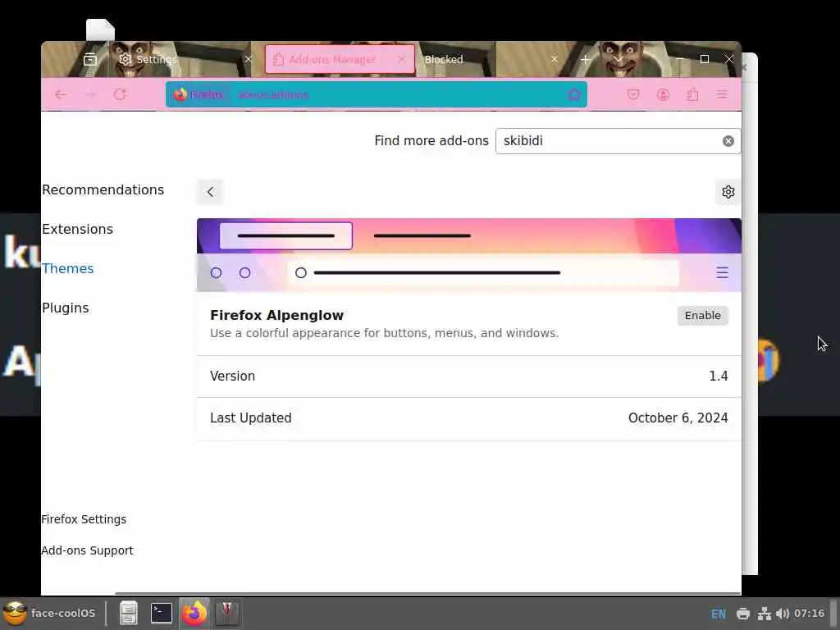This screenshot has width=840, height=630.
Task: Click the Firefox identity icon in address bar
Action: [199, 95]
